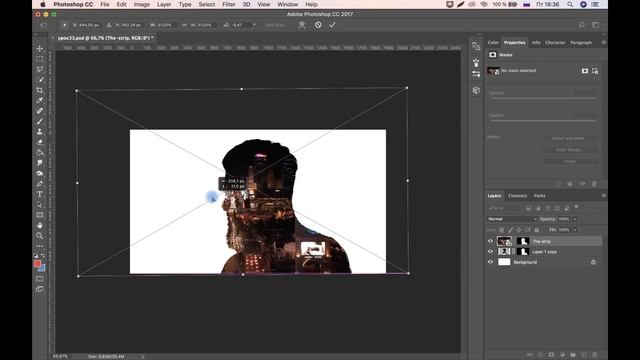
Task: Open the Filter menu
Action: [x=229, y=4]
